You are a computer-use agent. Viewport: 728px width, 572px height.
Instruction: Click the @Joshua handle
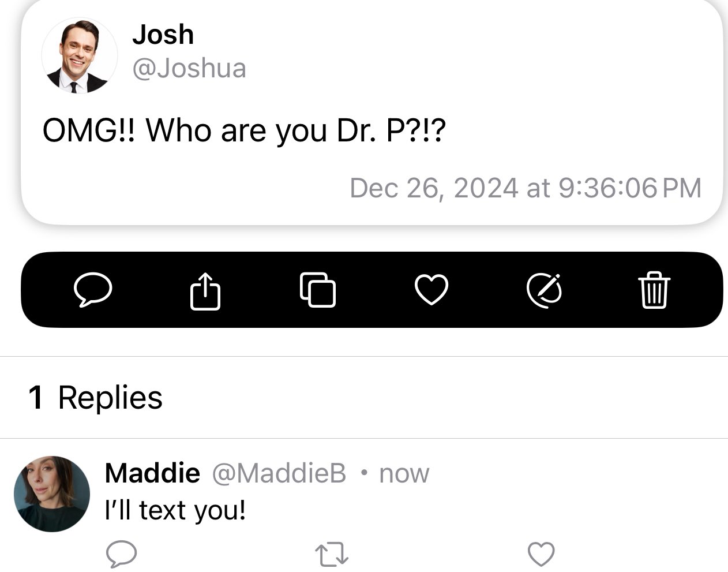[x=189, y=68]
